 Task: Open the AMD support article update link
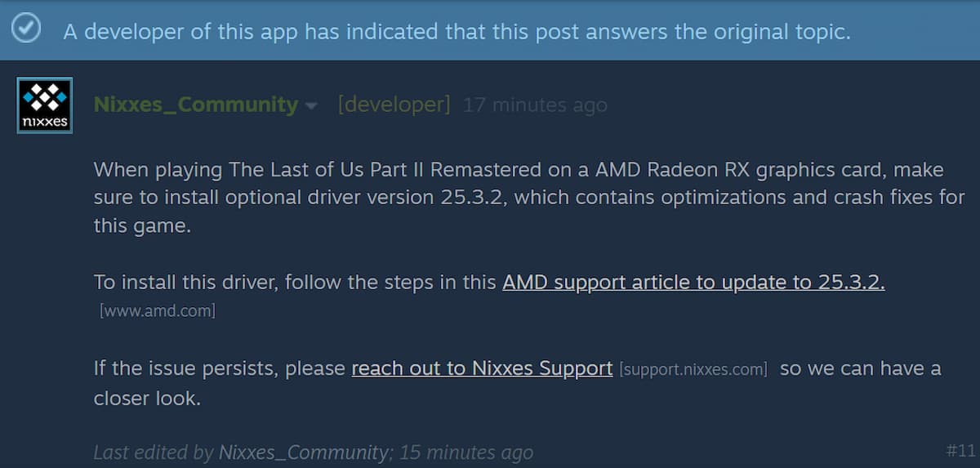[693, 283]
